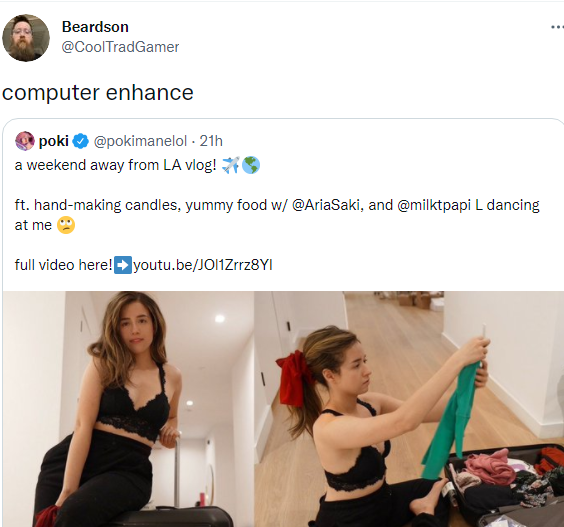Open the right photo with the green clothing
Screen dimensions: 564x527
click(409, 409)
